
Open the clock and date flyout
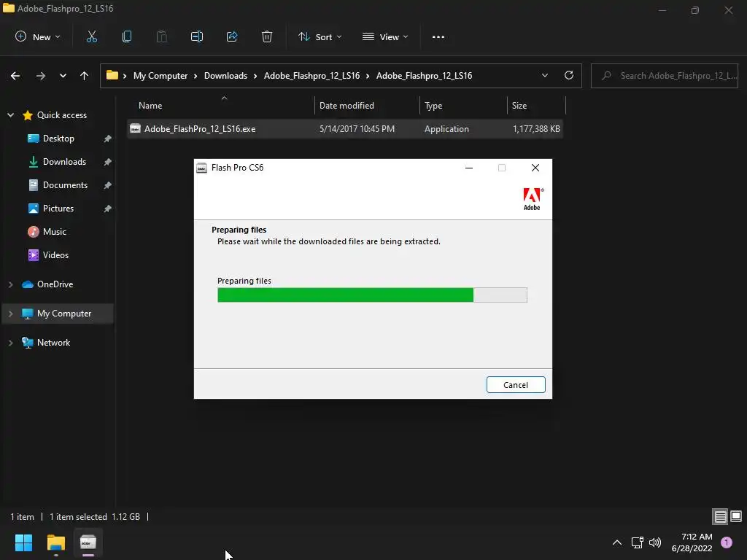[x=692, y=542]
